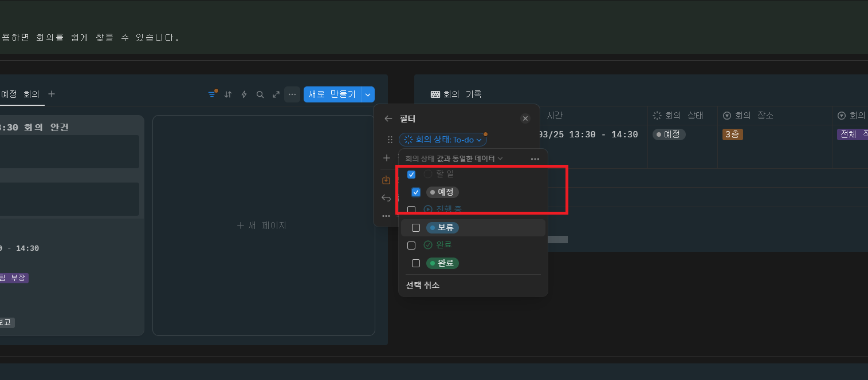Open the filter icon in the view toolbar
The height and width of the screenshot is (380, 868).
point(213,94)
